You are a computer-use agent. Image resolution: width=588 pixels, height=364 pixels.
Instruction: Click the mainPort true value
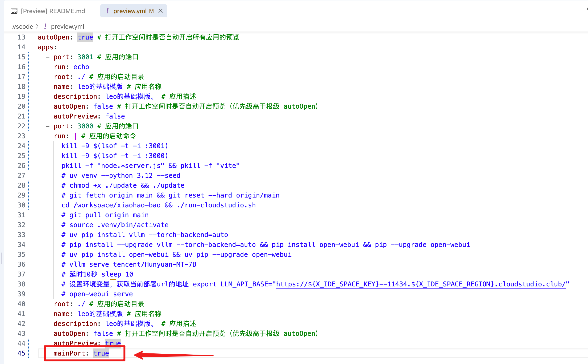(x=101, y=353)
